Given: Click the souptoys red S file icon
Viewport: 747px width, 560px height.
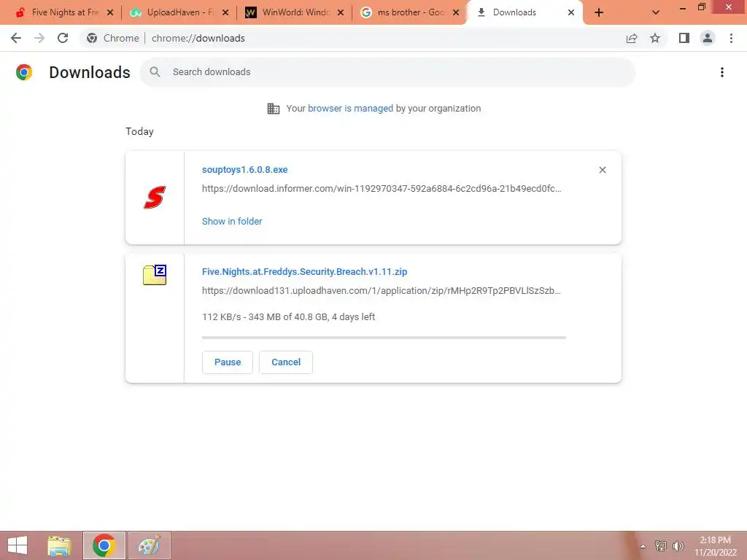Looking at the screenshot, I should pyautogui.click(x=155, y=197).
